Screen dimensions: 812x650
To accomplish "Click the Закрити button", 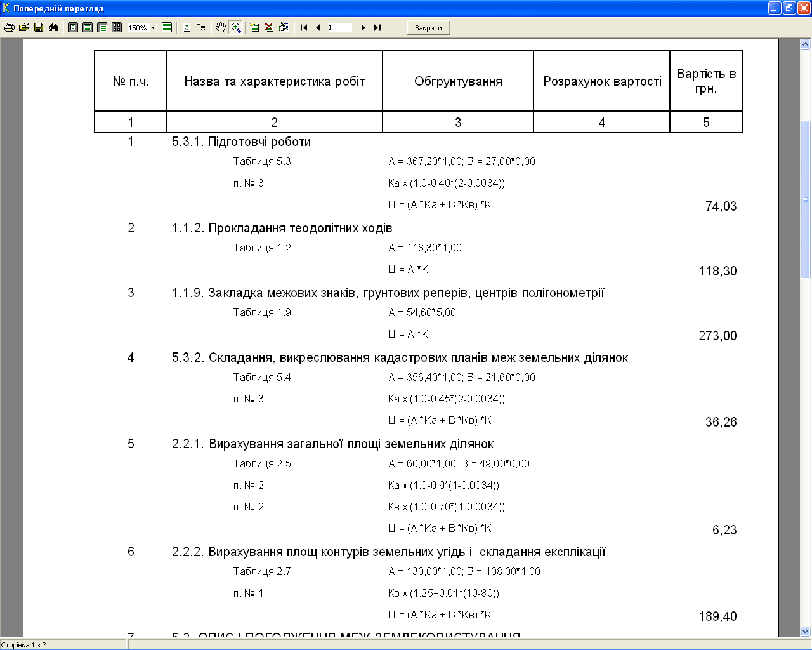I will [x=428, y=28].
